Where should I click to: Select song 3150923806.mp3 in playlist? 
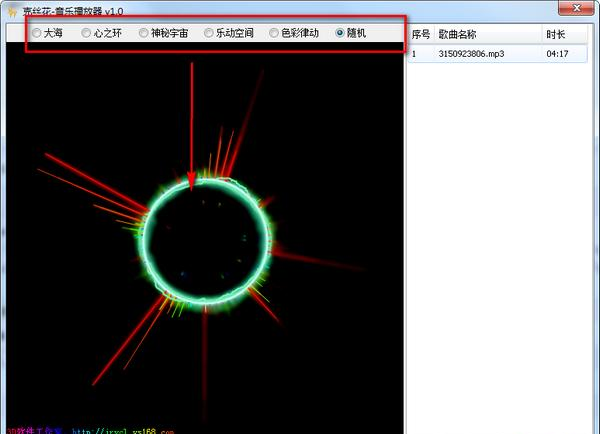click(471, 54)
